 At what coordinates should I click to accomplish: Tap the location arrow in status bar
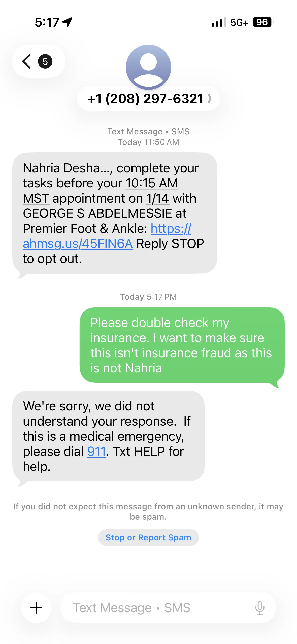(68, 22)
